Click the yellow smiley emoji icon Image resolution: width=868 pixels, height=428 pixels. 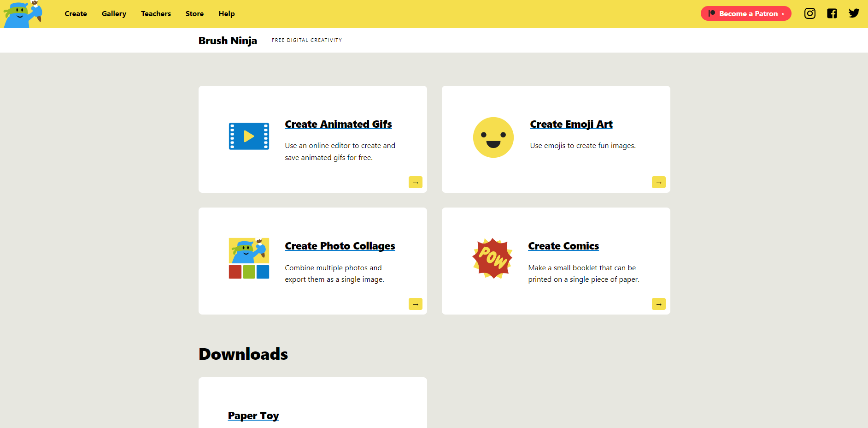click(x=493, y=137)
